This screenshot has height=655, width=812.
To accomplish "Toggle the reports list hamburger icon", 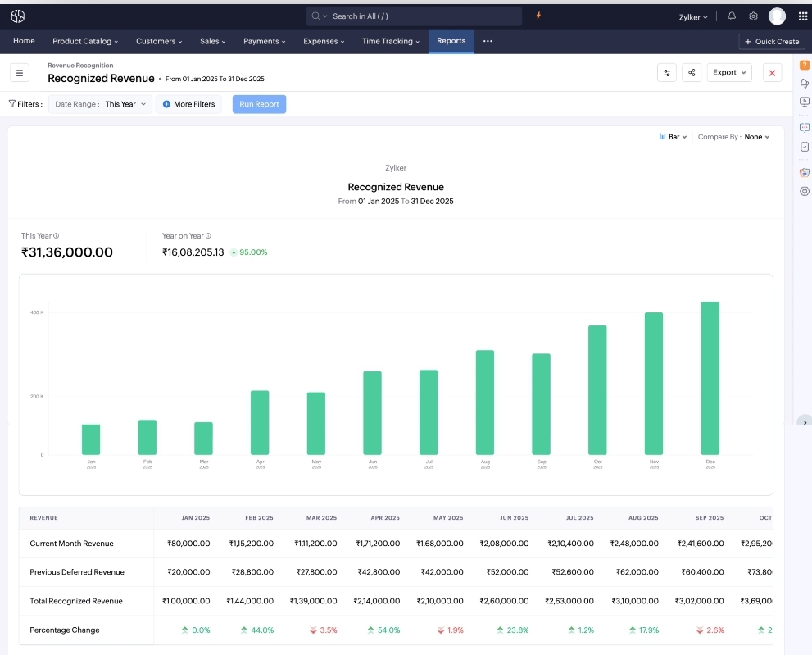I will pyautogui.click(x=20, y=72).
